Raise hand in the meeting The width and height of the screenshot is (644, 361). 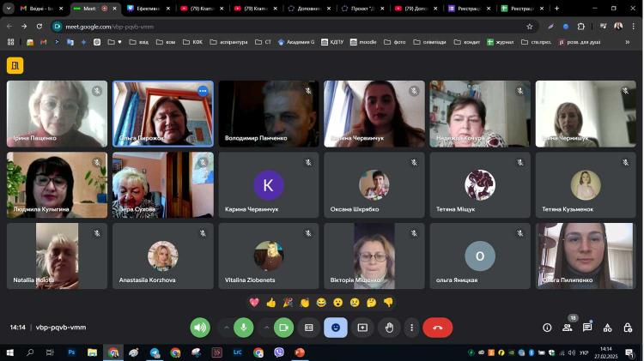pyautogui.click(x=390, y=328)
